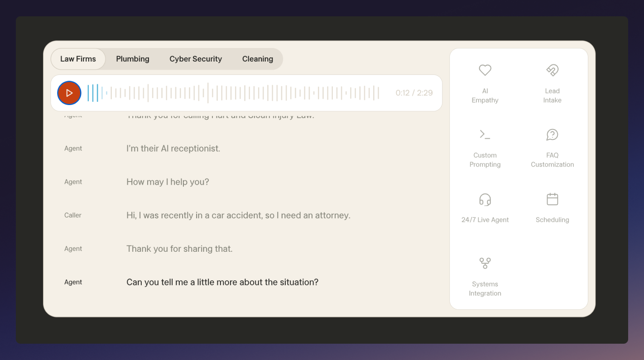Select the Cleaning tab

click(257, 59)
